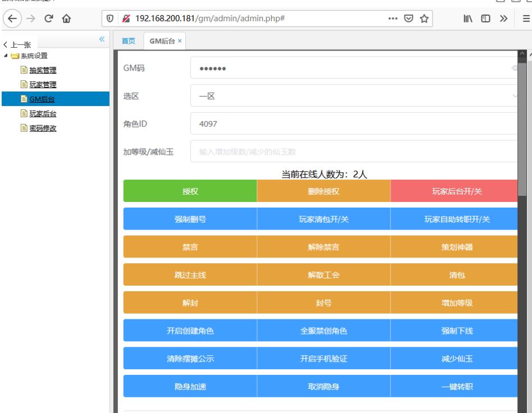The image size is (532, 413).
Task: Open the browser library icon
Action: pos(467,18)
